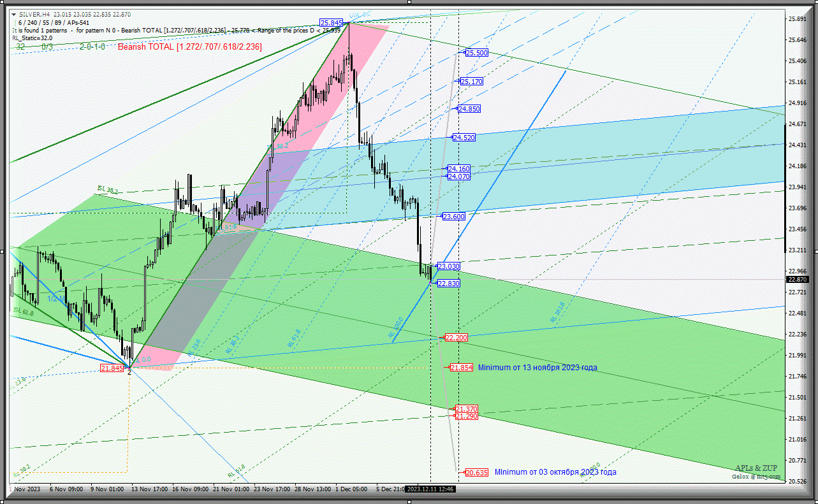Select the red 22.200 price level tag
The image size is (818, 504).
tap(456, 338)
